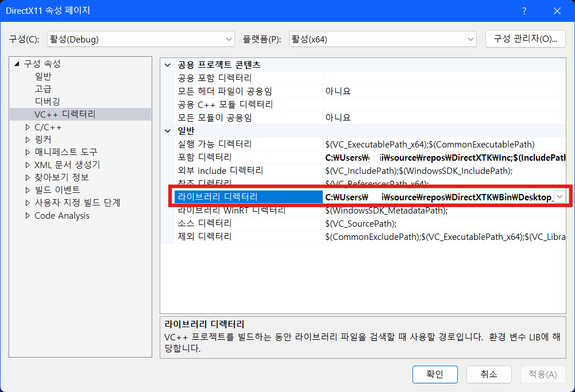Image resolution: width=575 pixels, height=392 pixels.
Task: Click the $(CommonExcludePath) value
Action: click(445, 236)
